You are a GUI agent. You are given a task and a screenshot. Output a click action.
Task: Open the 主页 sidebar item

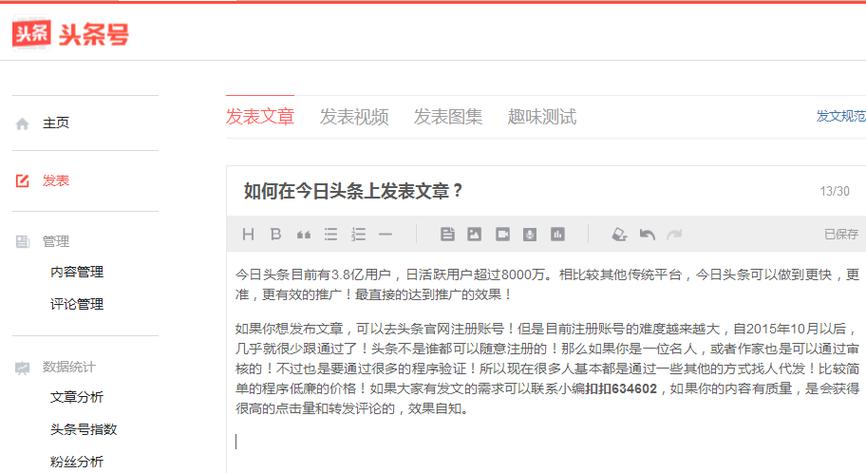point(56,123)
